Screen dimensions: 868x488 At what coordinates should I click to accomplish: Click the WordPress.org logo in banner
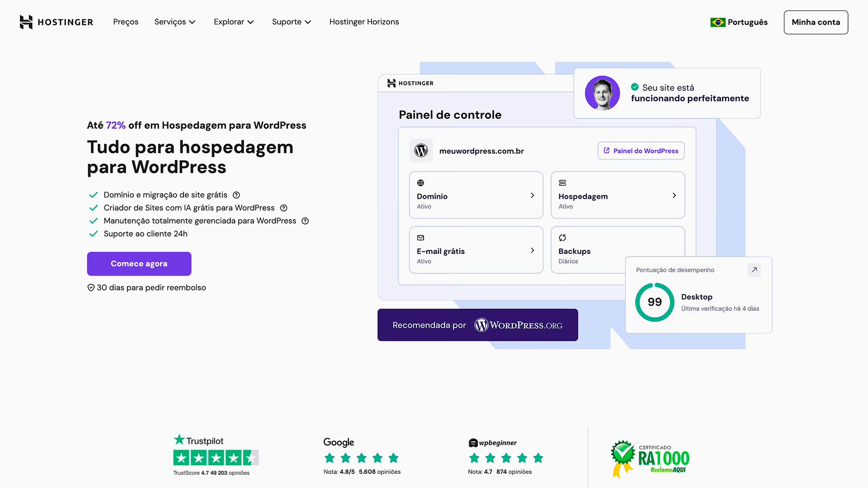[x=518, y=325]
